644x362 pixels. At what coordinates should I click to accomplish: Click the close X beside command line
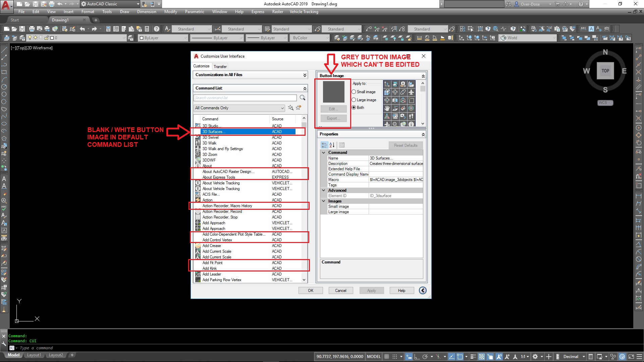(4, 336)
